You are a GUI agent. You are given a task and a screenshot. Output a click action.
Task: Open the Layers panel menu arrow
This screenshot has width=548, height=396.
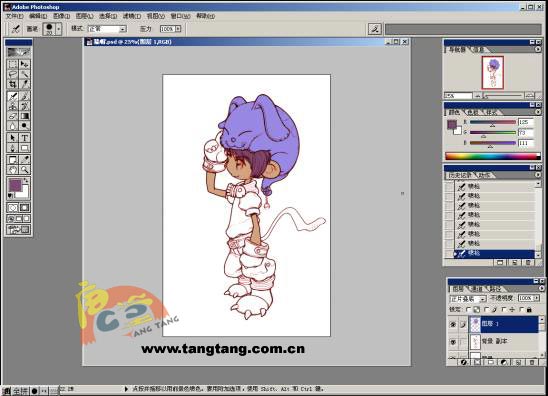pyautogui.click(x=542, y=288)
